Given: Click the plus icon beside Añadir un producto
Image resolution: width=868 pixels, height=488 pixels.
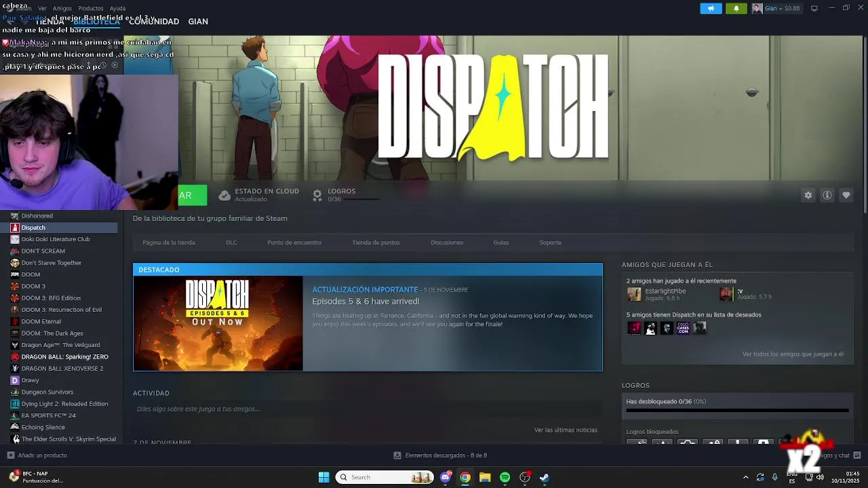Looking at the screenshot, I should [11, 455].
